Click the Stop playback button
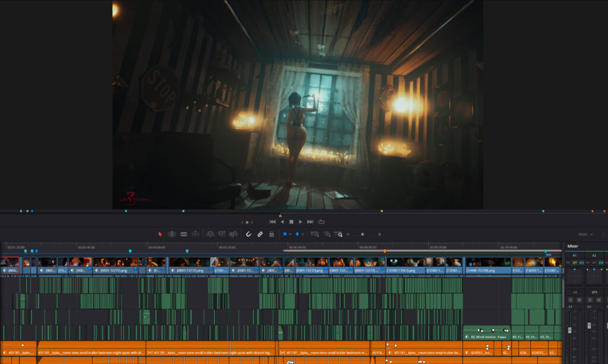Screen dimensions: 608x364 click(x=291, y=221)
